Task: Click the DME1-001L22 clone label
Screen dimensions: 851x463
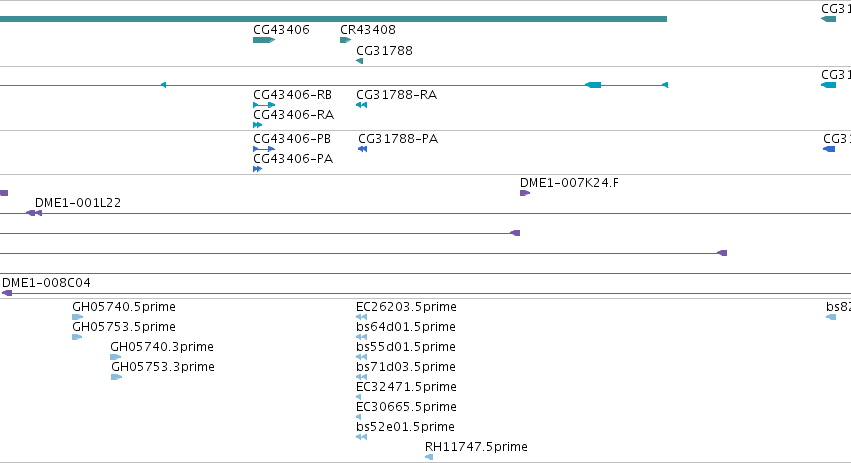Action: (x=78, y=202)
